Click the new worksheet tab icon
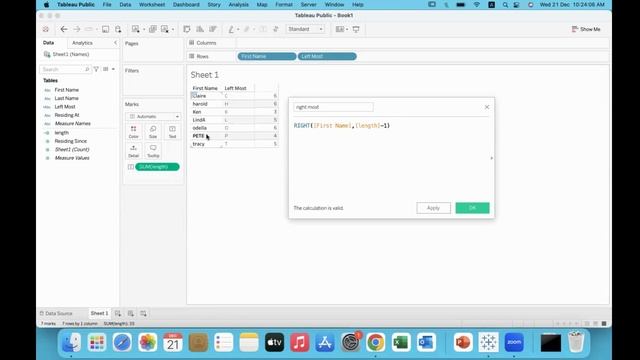 [118, 313]
